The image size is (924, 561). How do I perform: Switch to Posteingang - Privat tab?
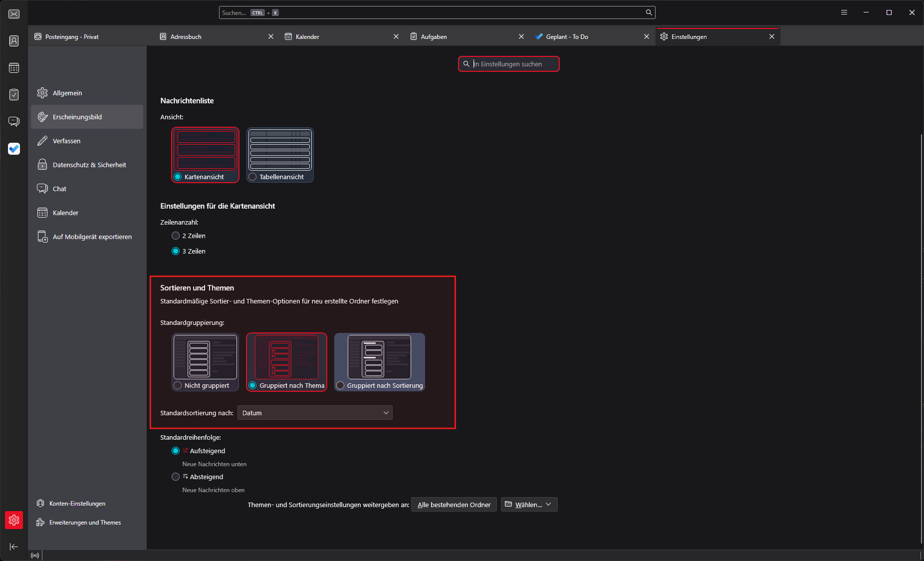click(x=92, y=36)
